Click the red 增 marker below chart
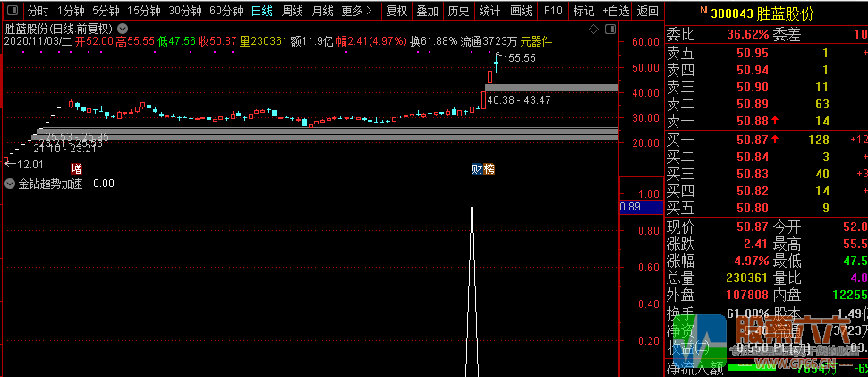868x377 pixels. [x=76, y=169]
